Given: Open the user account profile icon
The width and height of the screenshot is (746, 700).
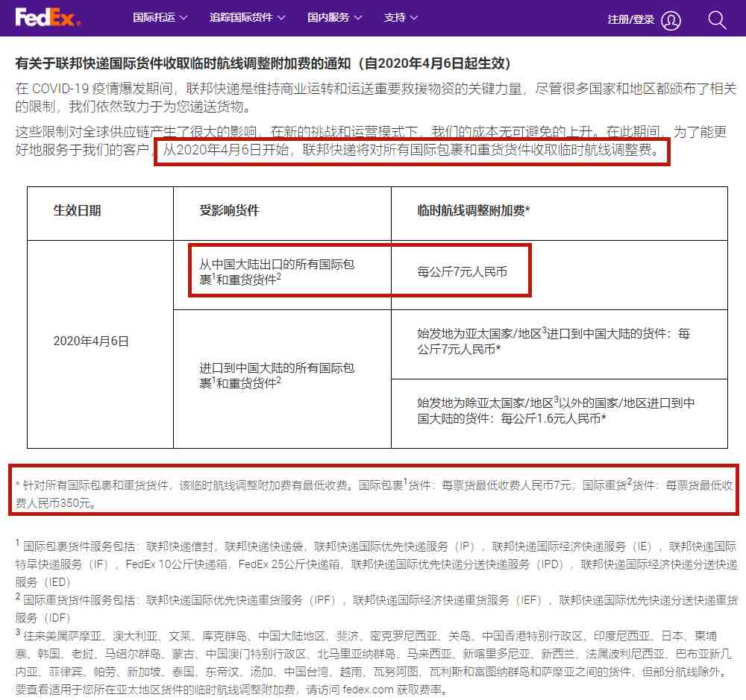Looking at the screenshot, I should click(671, 20).
